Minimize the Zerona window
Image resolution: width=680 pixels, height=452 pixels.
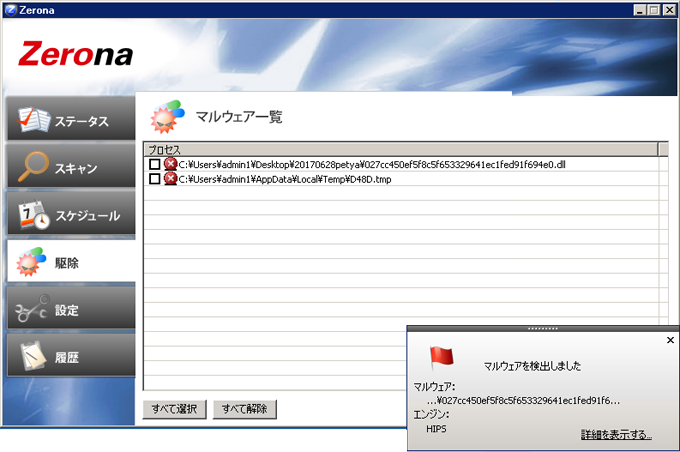[x=639, y=10]
